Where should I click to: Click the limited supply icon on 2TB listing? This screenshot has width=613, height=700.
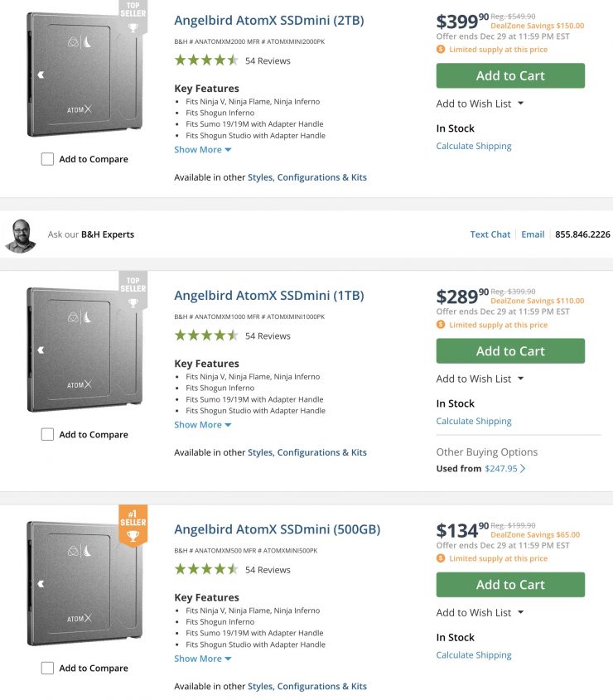coord(441,50)
